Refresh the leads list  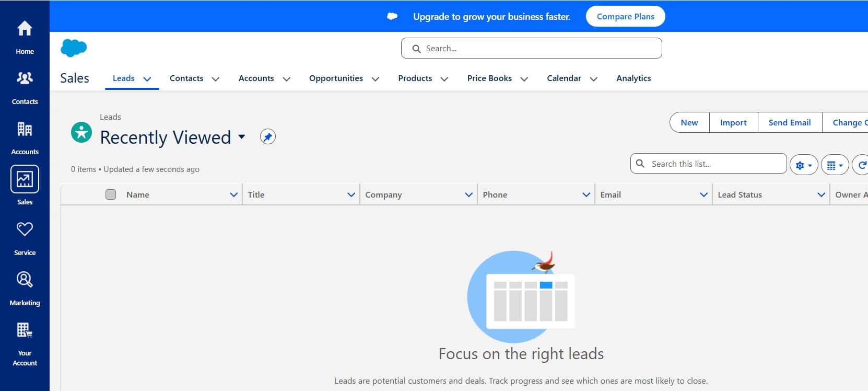(x=861, y=165)
